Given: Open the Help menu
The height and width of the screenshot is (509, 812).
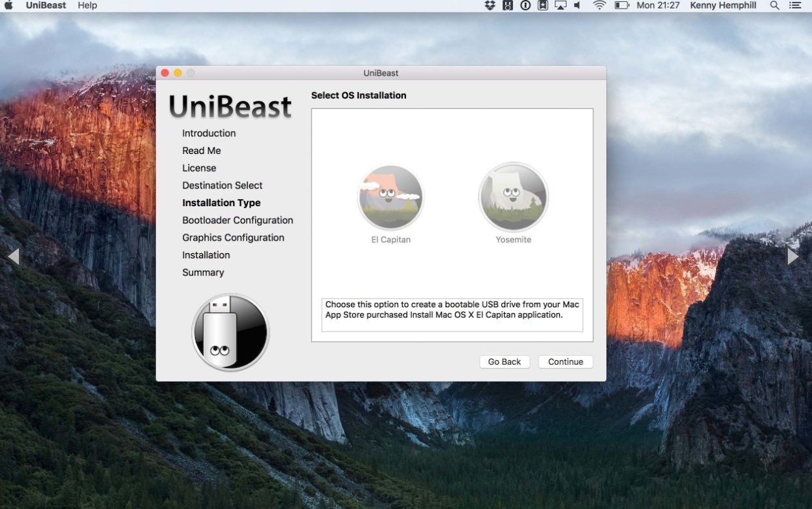Looking at the screenshot, I should (x=87, y=5).
